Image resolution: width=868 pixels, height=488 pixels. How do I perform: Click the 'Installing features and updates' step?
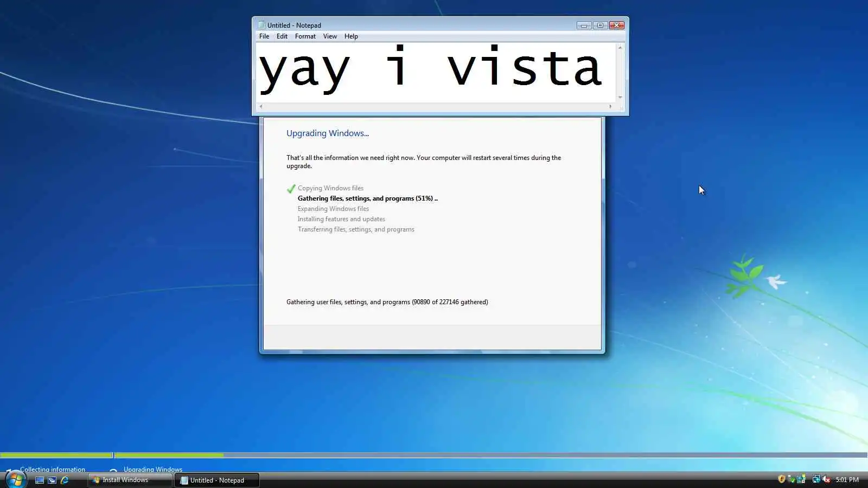pos(341,219)
